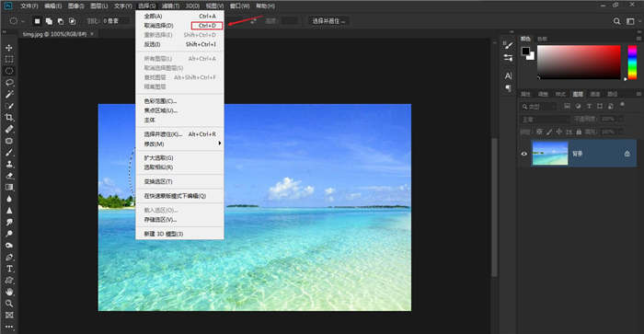Pick a color in the red color field
The image size is (644, 334).
pos(579,62)
